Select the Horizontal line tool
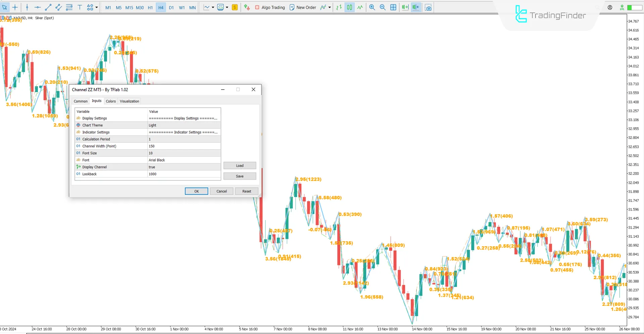 point(38,7)
